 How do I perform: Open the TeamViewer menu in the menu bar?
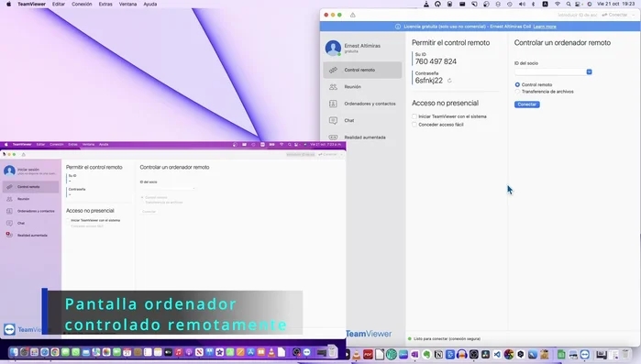click(x=31, y=4)
